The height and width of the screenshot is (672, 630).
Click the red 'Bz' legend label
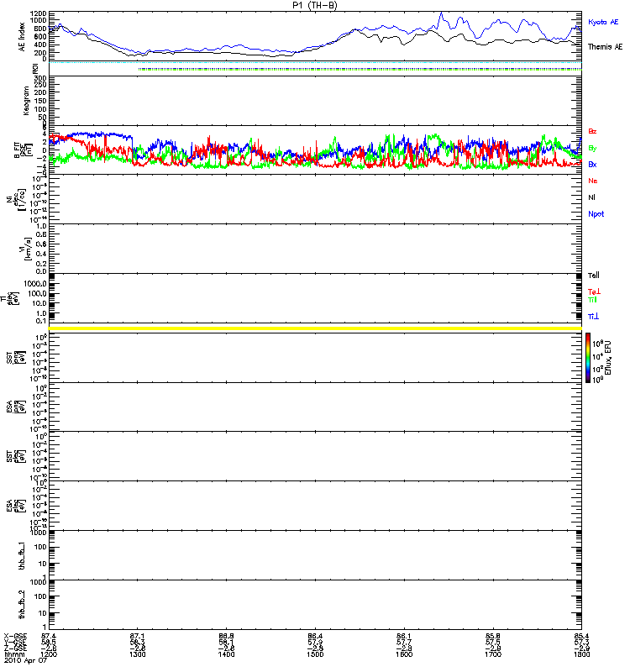coord(592,131)
